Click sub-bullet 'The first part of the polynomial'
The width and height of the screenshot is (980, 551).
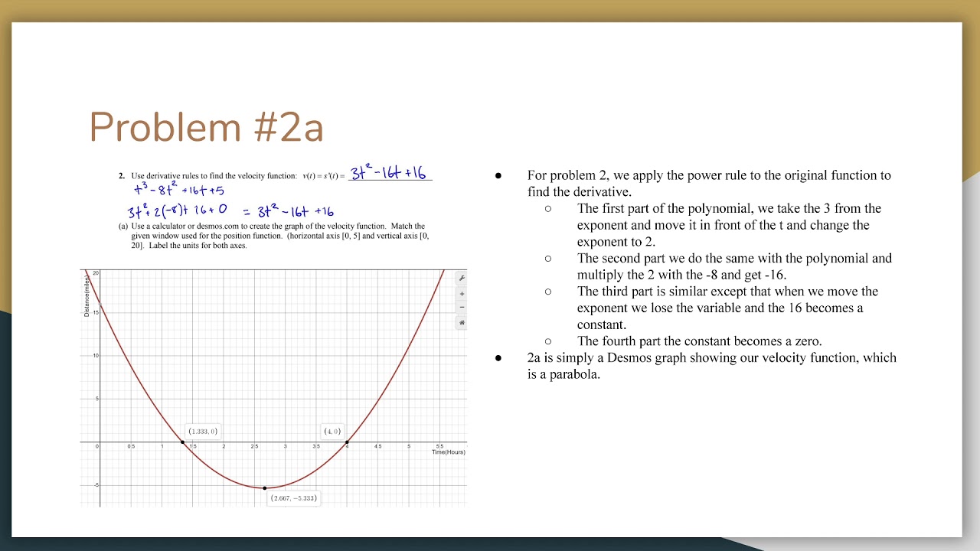[729, 225]
